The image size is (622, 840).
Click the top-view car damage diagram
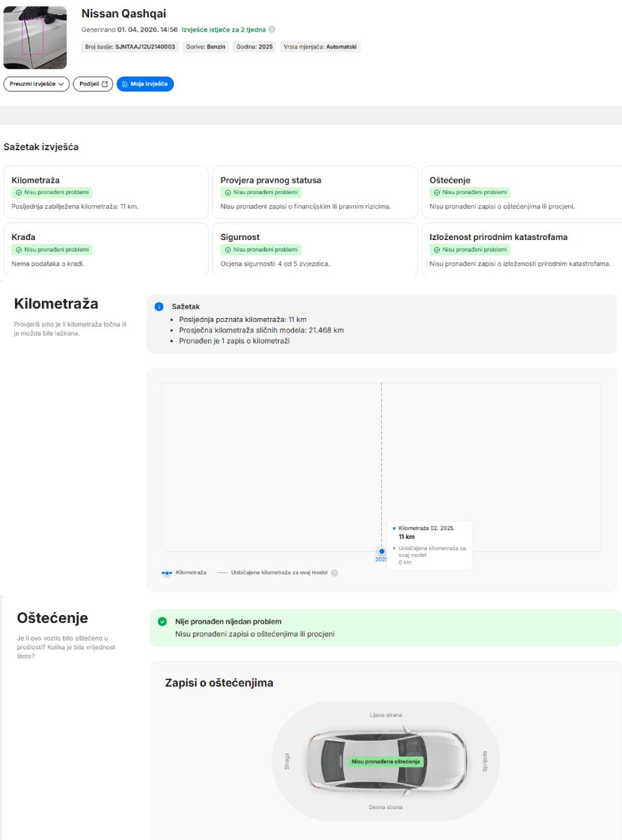pos(385,761)
